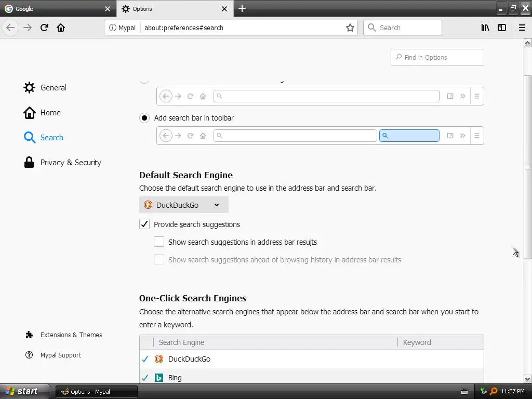Open a new tab with plus button
The width and height of the screenshot is (532, 399).
click(242, 8)
